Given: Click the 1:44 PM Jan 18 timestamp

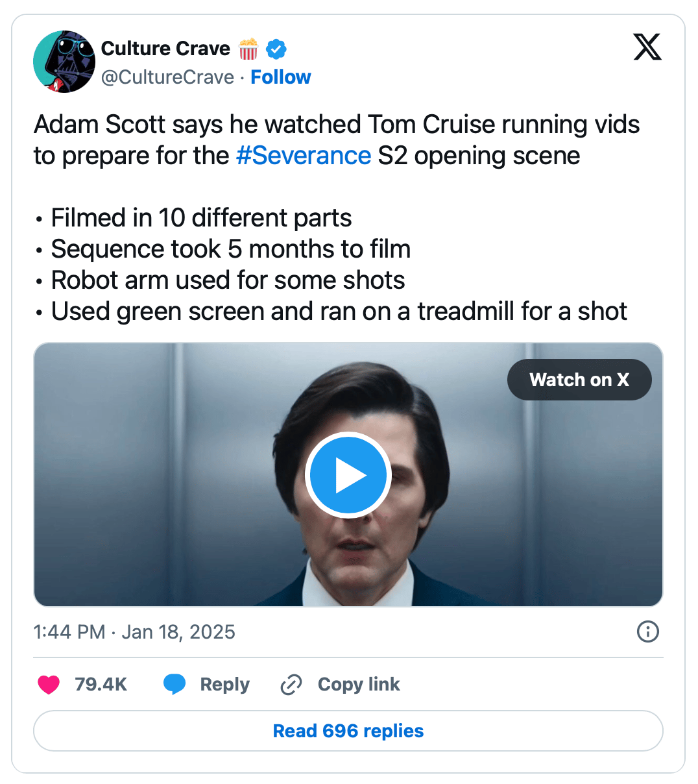Looking at the screenshot, I should [x=134, y=632].
